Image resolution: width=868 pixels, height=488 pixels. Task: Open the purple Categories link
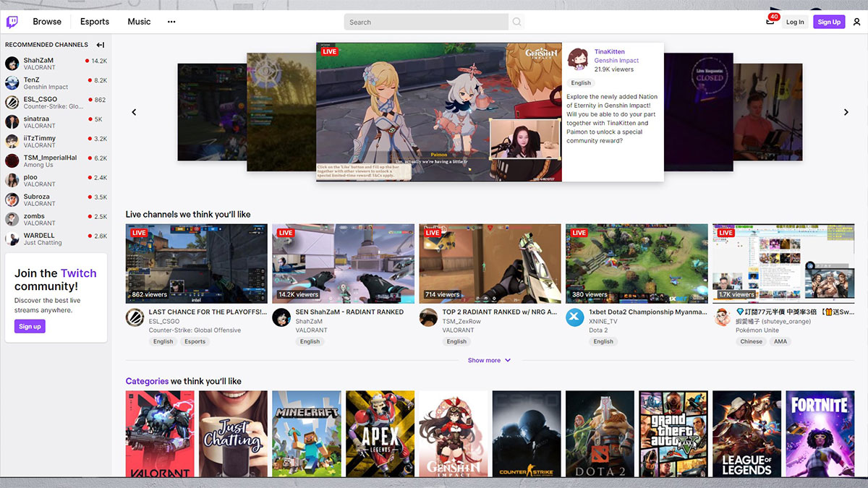point(147,381)
